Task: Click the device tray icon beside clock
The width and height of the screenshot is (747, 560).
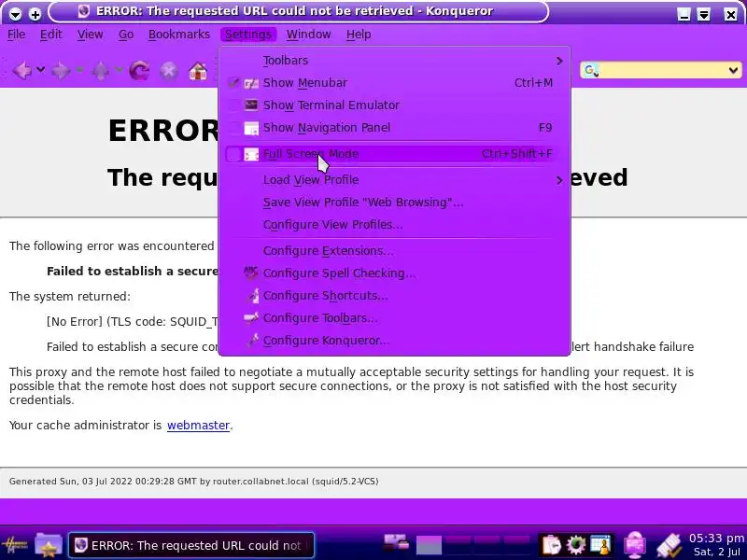Action: [669, 545]
